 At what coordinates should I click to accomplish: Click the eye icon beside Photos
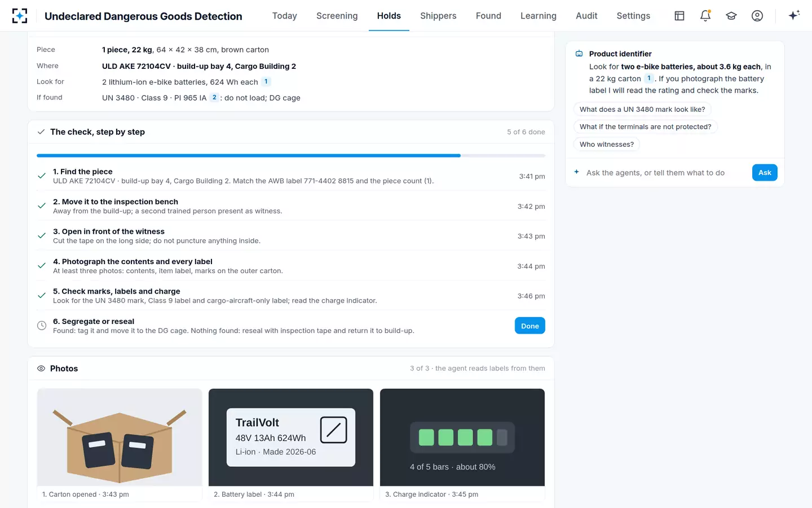point(41,369)
